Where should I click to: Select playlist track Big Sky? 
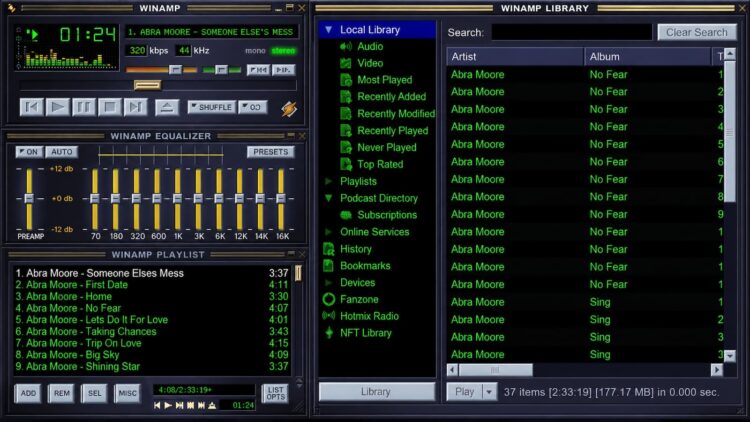152,355
